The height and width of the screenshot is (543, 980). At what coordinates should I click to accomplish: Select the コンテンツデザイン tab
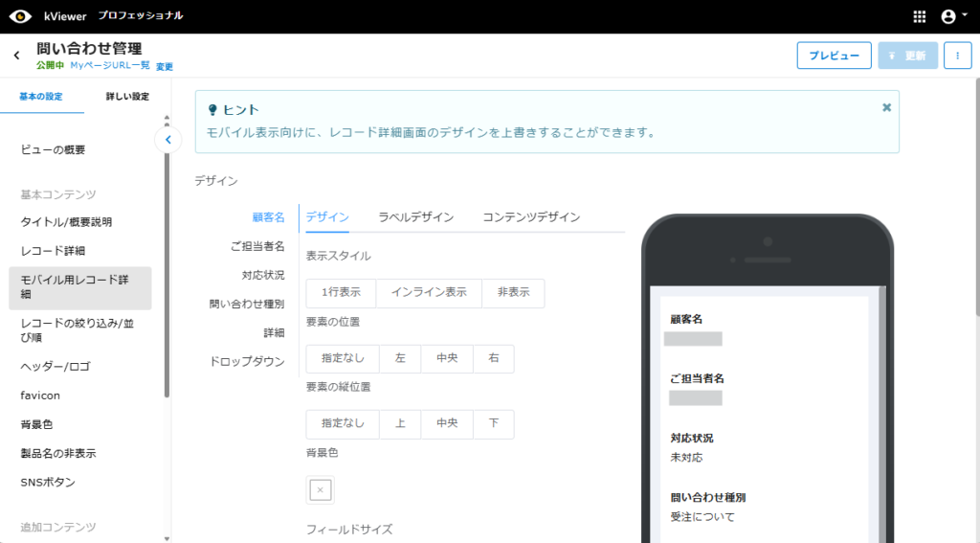(531, 217)
